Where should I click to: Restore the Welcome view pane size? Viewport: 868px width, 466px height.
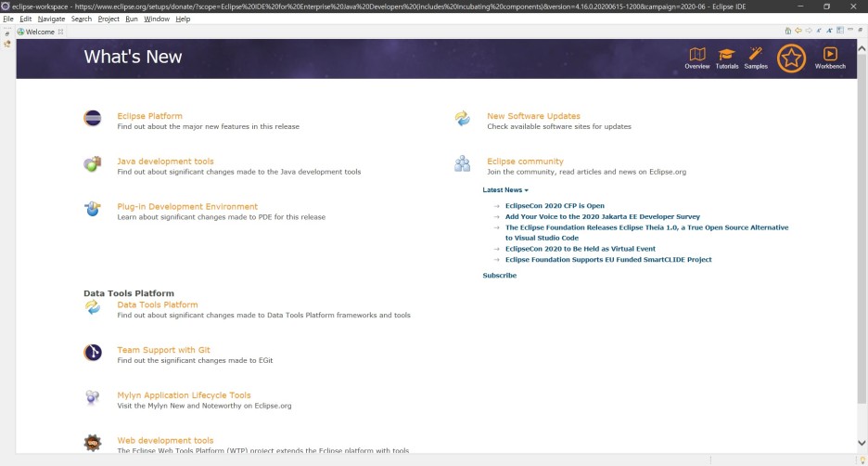pos(861,30)
